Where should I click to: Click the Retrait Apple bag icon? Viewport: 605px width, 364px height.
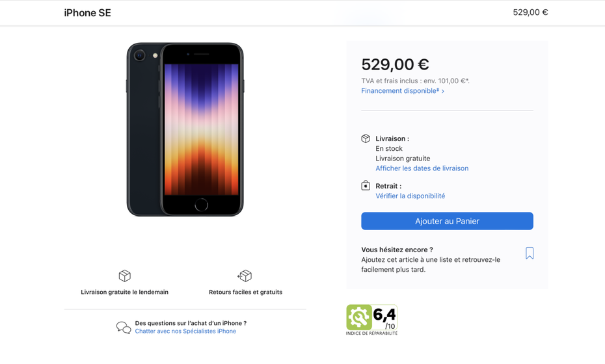(x=366, y=186)
